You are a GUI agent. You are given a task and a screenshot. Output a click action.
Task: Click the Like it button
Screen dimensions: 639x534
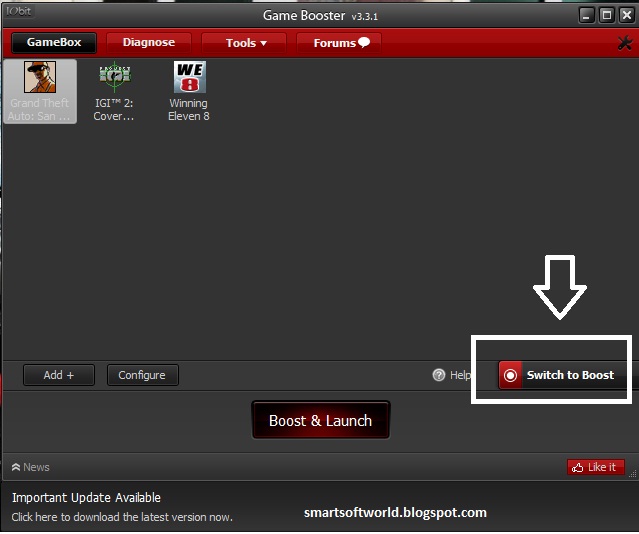(x=595, y=467)
